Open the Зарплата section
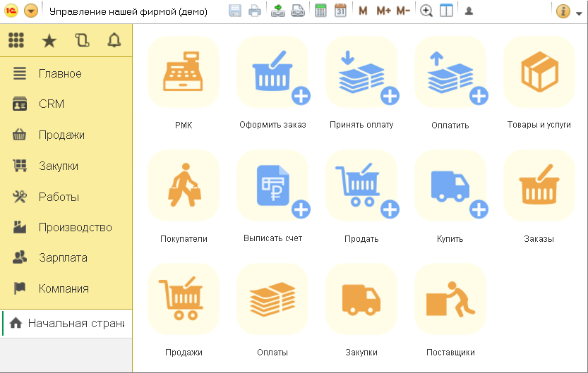 click(63, 258)
